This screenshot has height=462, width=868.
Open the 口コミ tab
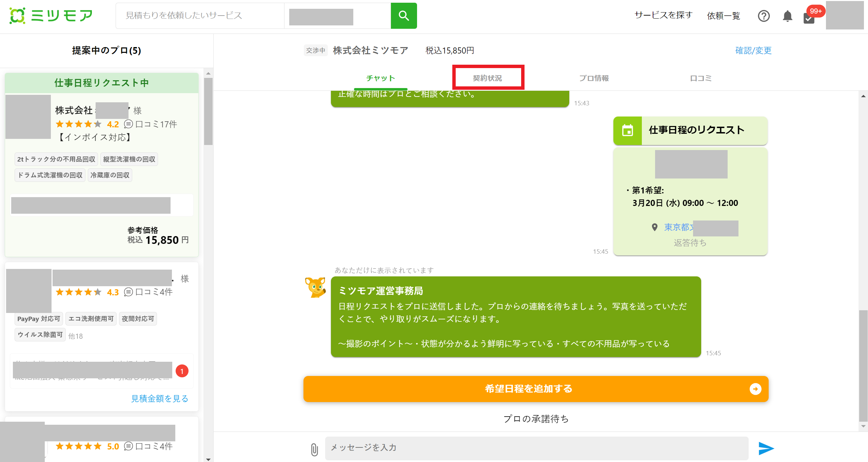click(x=701, y=78)
